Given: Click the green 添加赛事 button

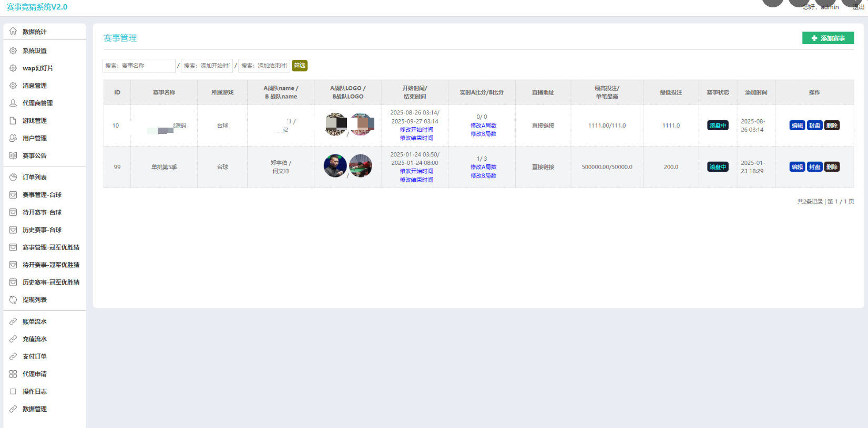Looking at the screenshot, I should (x=828, y=38).
